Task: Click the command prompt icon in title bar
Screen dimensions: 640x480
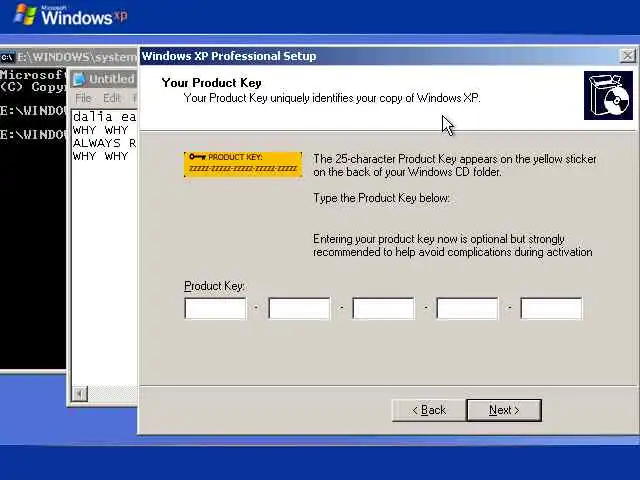Action: pyautogui.click(x=7, y=58)
